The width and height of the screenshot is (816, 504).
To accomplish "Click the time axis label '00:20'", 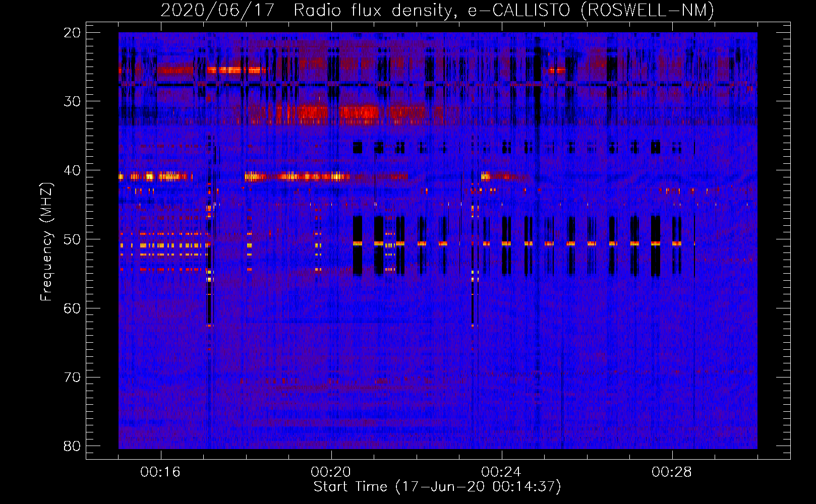I will pyautogui.click(x=331, y=472).
